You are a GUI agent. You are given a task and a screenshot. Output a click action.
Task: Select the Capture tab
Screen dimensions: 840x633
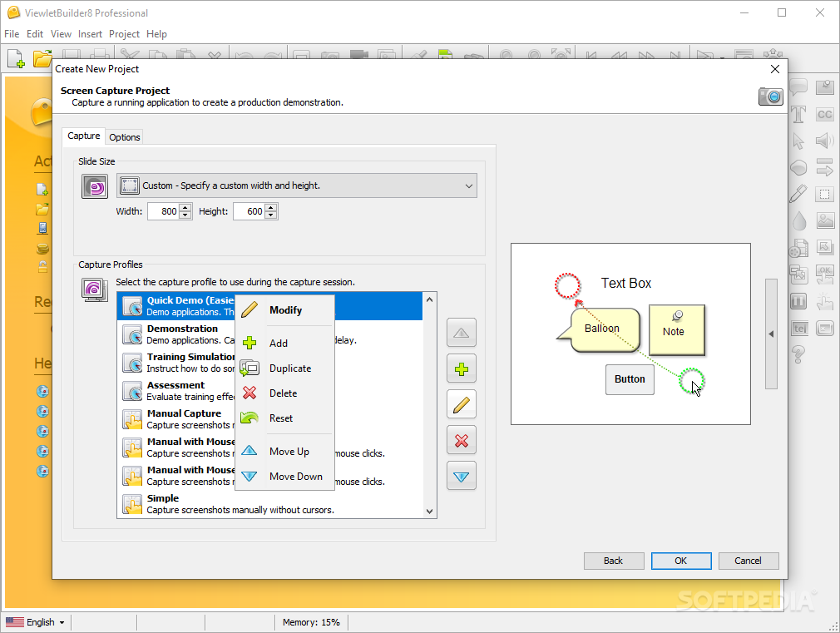(x=83, y=136)
